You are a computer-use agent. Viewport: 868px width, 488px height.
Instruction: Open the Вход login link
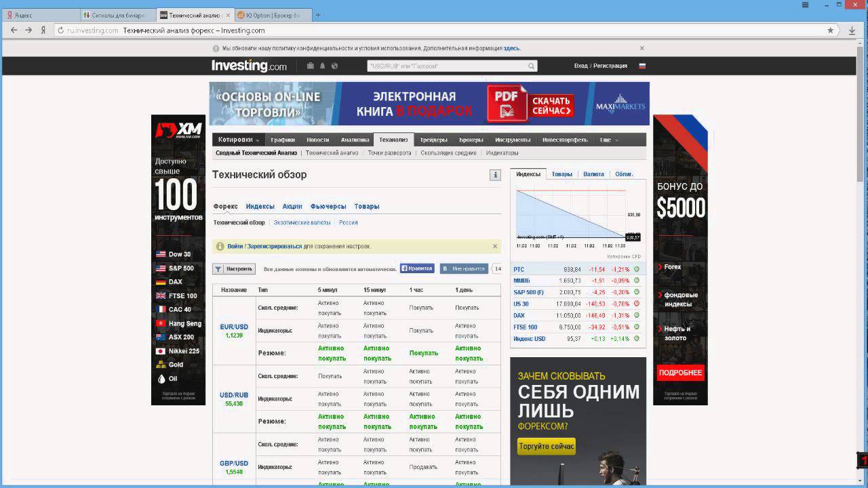[x=581, y=66]
